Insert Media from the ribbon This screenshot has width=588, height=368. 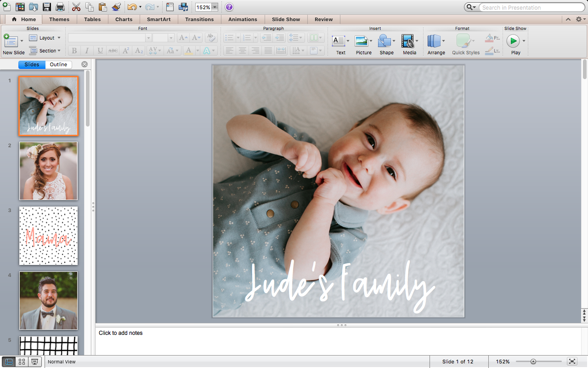(407, 41)
